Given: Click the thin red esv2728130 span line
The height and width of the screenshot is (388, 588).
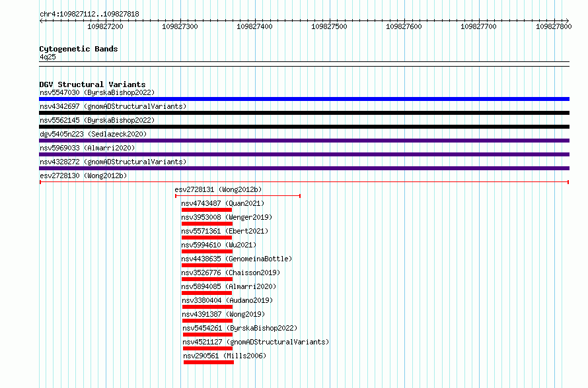Looking at the screenshot, I should coord(304,182).
